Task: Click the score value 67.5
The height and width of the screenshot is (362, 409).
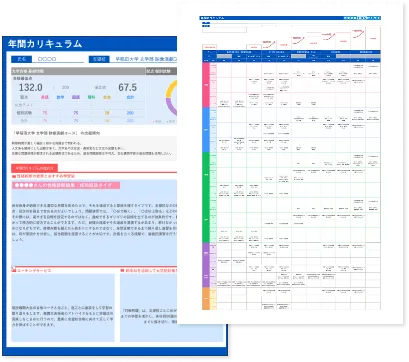Action: [x=127, y=87]
